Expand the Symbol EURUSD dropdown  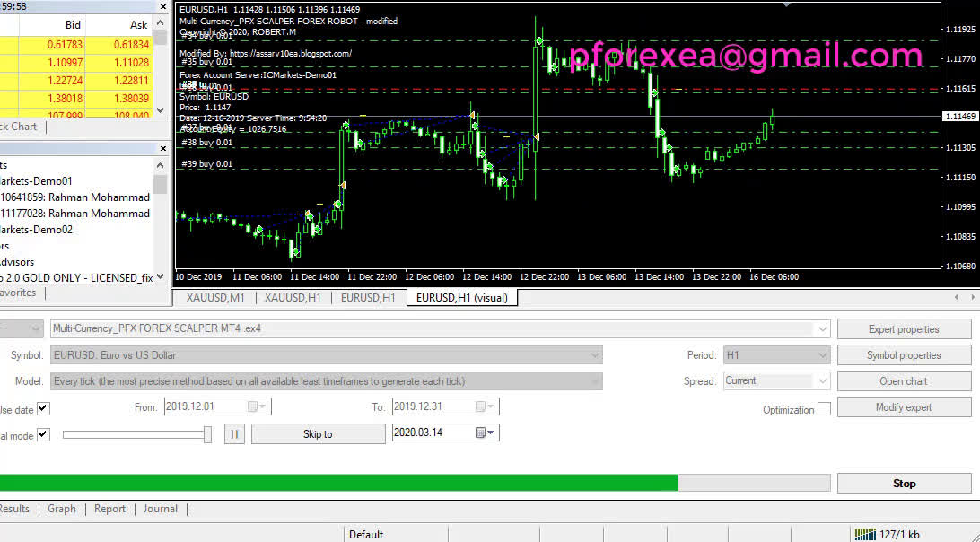tap(595, 355)
